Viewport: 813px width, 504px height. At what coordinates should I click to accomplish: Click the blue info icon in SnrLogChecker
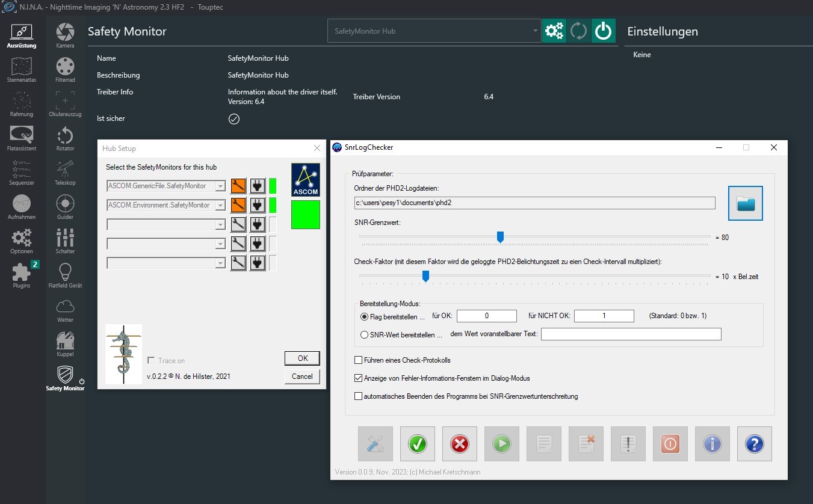click(x=713, y=444)
